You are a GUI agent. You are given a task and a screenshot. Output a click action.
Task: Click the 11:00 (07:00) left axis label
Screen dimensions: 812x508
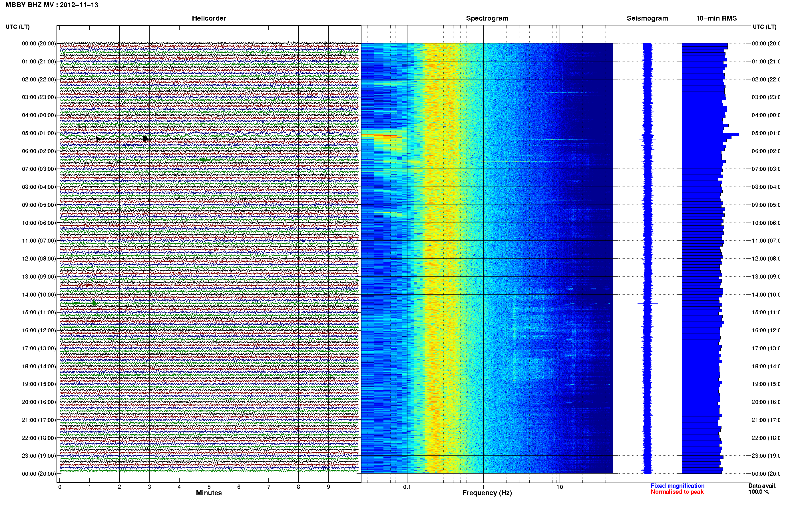[39, 241]
